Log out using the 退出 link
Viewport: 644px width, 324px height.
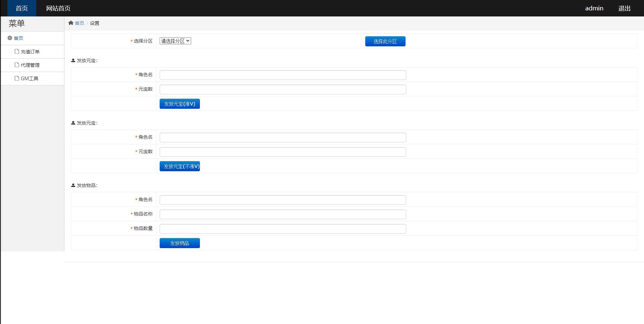coord(624,8)
